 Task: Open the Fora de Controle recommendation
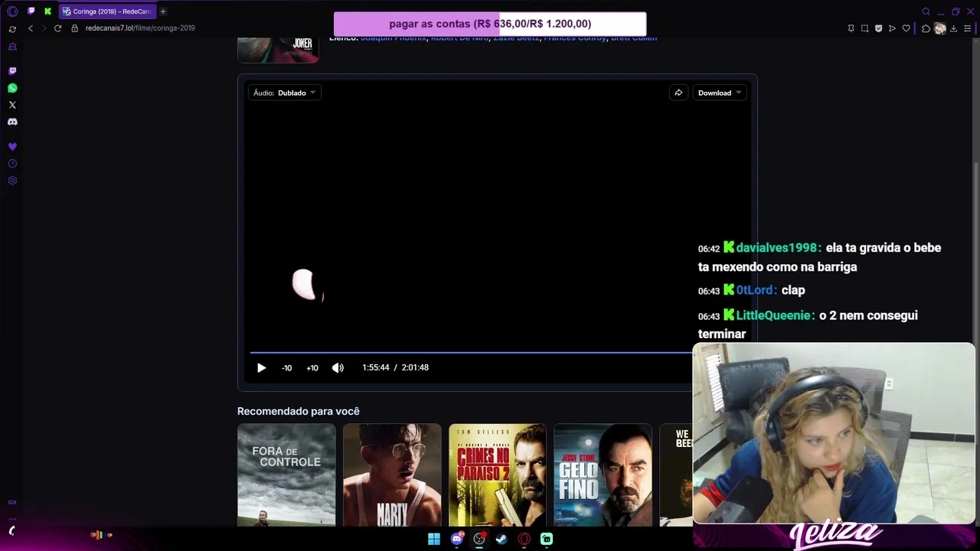pos(286,475)
